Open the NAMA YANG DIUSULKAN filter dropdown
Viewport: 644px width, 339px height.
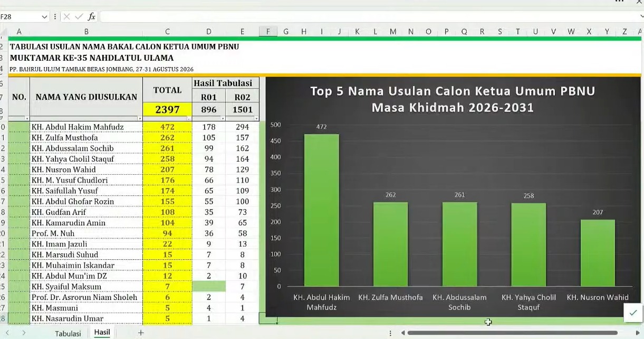pos(140,118)
